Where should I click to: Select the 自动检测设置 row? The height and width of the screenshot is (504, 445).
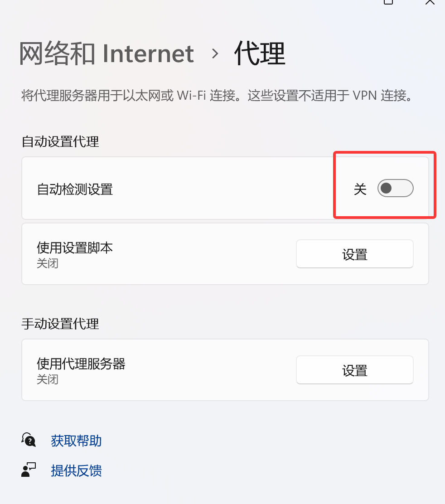coord(181,188)
